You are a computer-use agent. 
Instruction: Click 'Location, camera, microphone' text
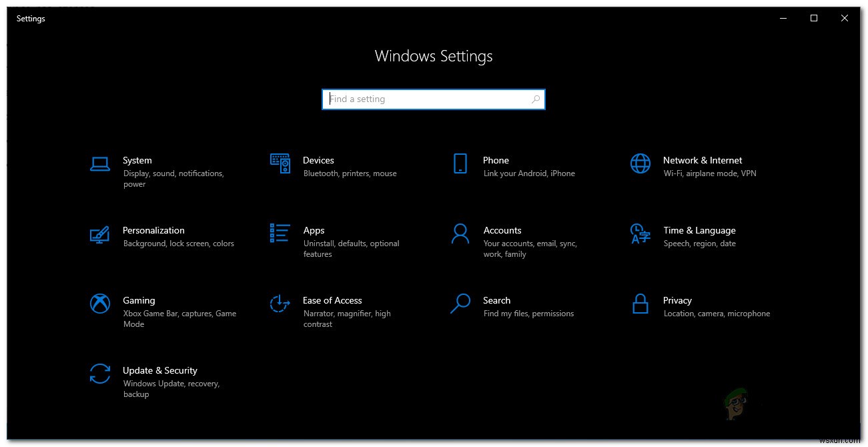click(x=717, y=314)
